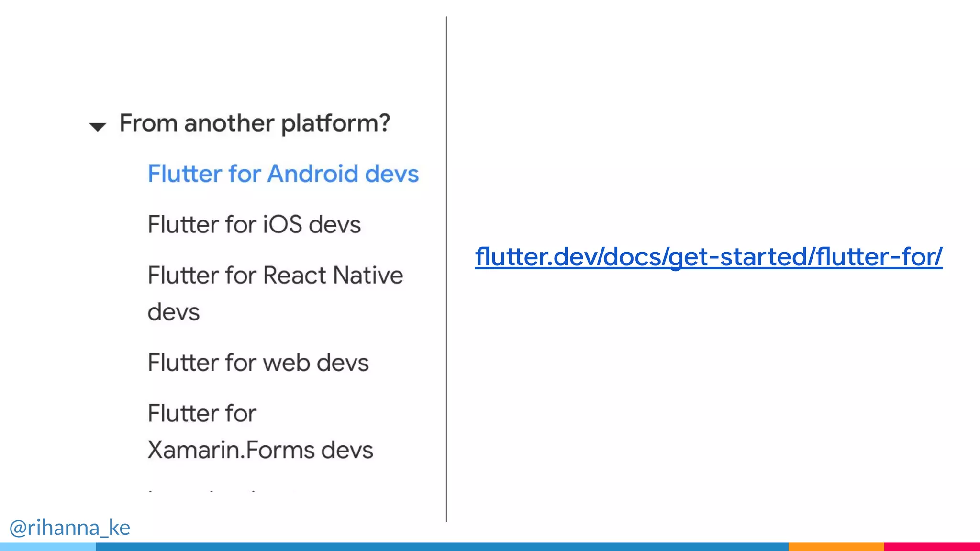
Task: Click the @rihanna_ke Twitter handle
Action: 70,528
